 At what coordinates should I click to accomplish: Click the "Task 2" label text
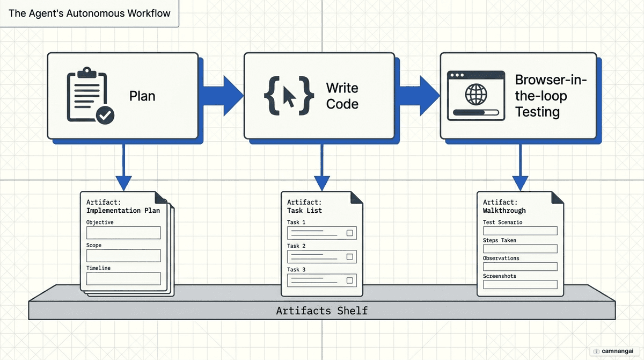[296, 246]
